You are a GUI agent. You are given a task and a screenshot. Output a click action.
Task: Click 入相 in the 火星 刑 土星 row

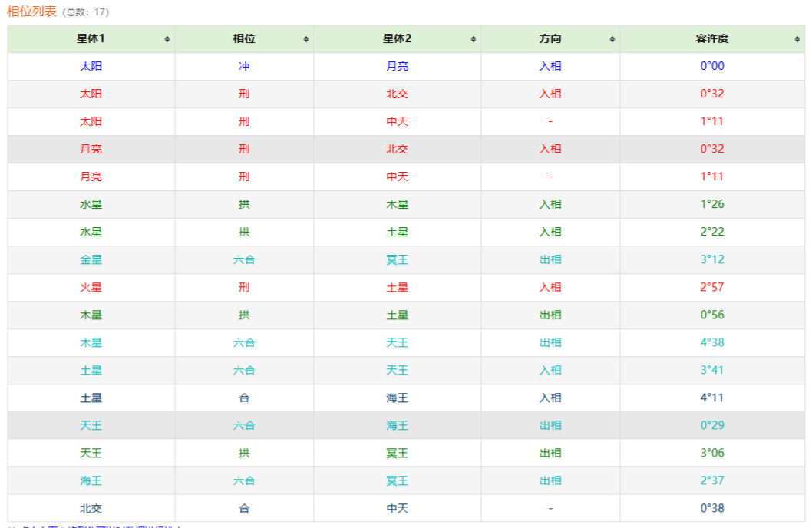click(550, 287)
